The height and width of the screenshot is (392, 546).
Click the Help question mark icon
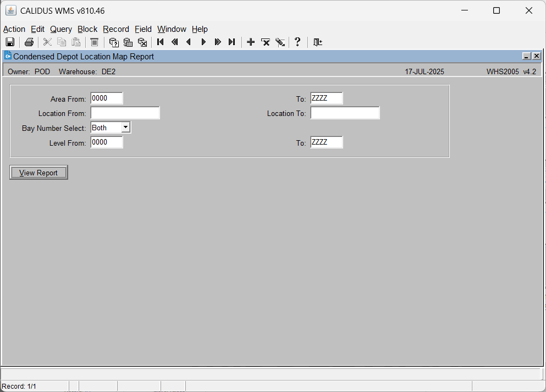tap(297, 42)
